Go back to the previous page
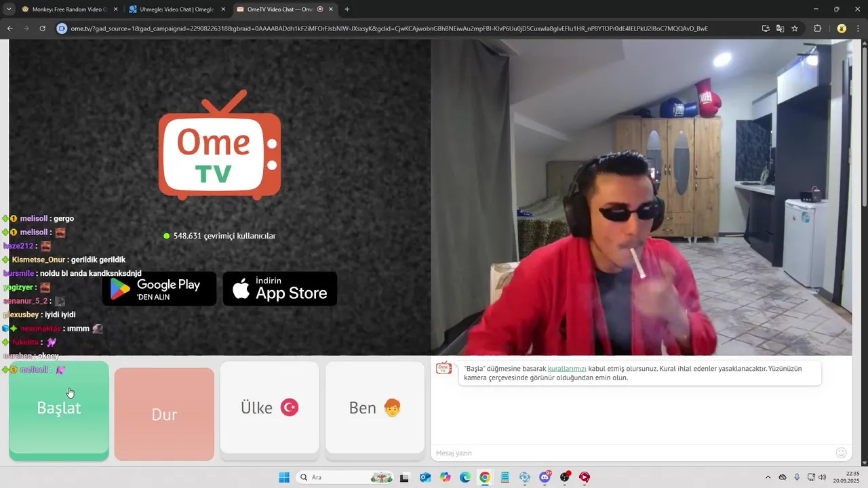 pyautogui.click(x=9, y=28)
